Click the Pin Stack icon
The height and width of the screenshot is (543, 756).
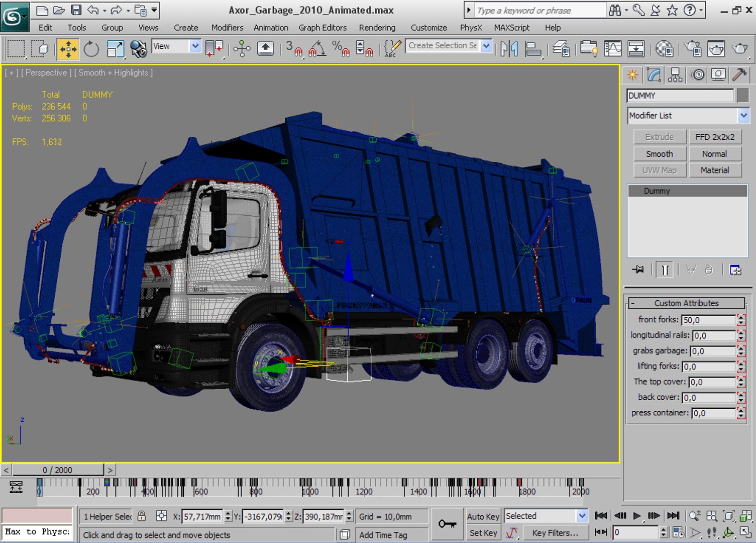(x=638, y=270)
